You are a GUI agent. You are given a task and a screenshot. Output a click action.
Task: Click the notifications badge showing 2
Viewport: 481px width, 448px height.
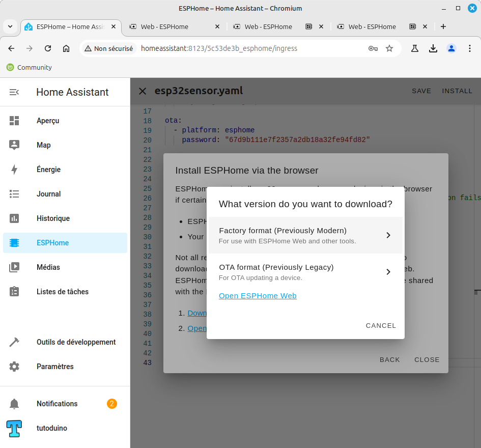point(112,404)
